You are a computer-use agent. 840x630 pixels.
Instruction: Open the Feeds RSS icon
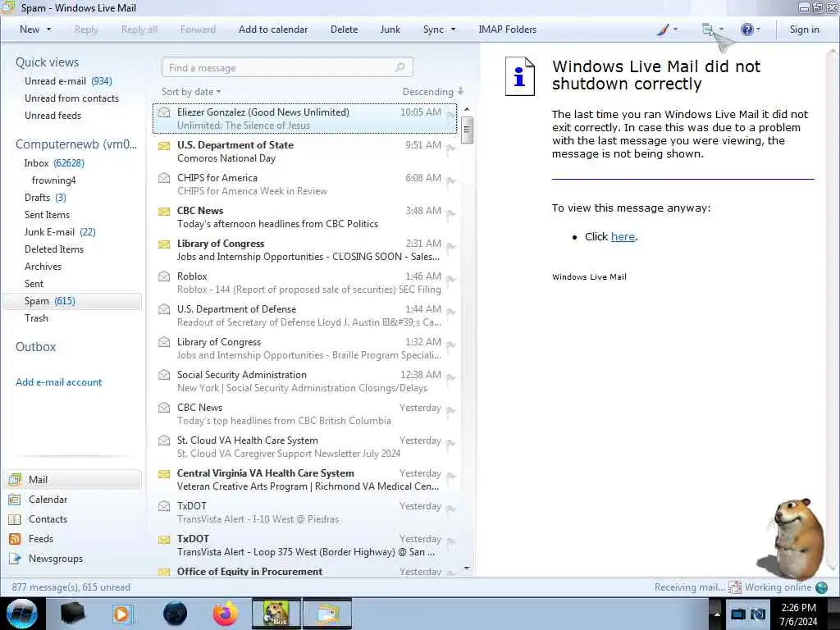tap(15, 539)
